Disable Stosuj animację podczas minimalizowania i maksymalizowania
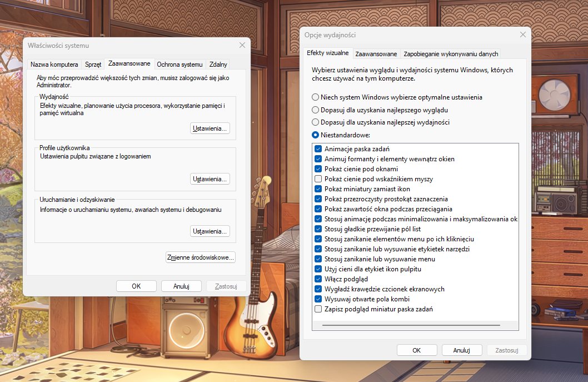 (x=318, y=219)
